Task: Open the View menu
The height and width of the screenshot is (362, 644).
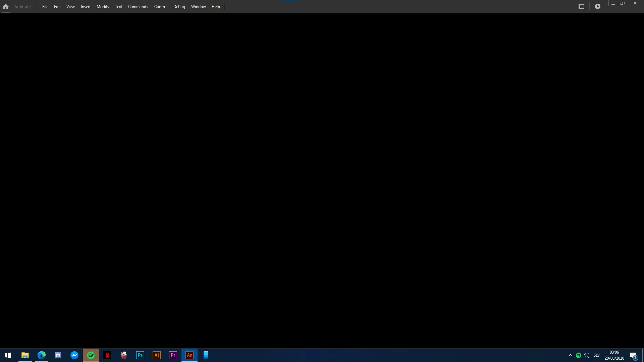Action: click(70, 7)
